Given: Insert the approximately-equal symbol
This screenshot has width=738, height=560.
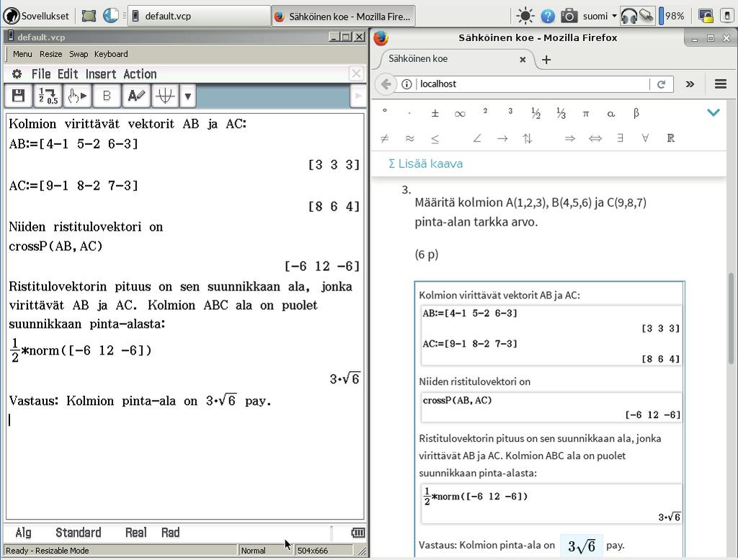Looking at the screenshot, I should [409, 138].
